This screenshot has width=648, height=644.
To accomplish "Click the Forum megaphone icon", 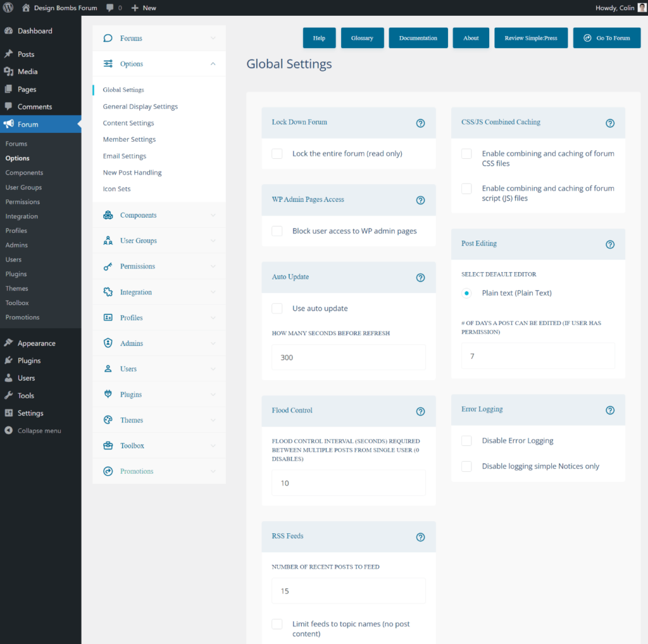I will tap(9, 123).
